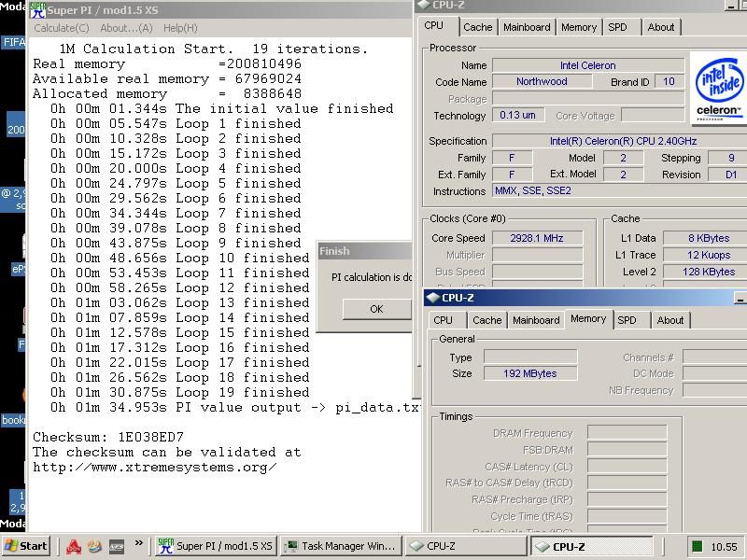Expand the quick launch chevron overflow
Image resolution: width=747 pixels, height=560 pixels.
138,542
